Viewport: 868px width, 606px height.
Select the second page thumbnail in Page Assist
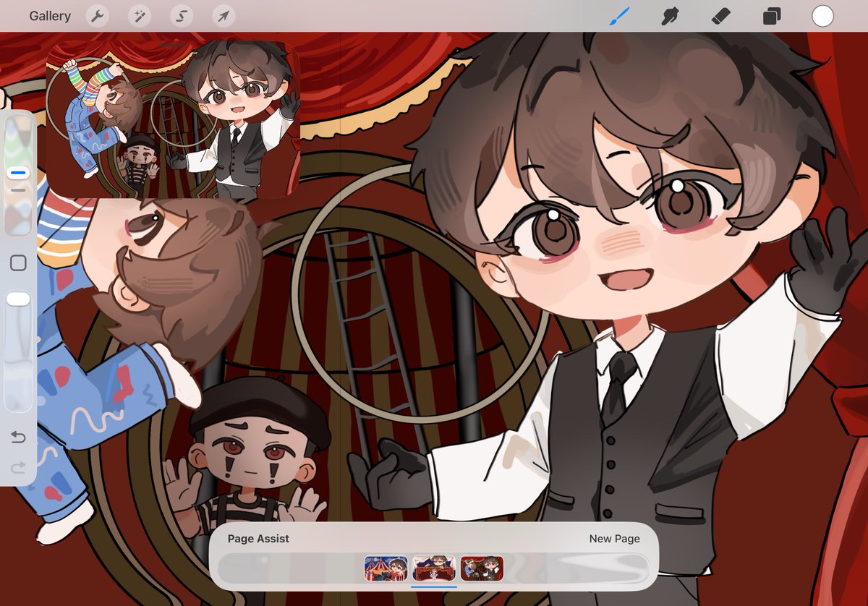[434, 568]
